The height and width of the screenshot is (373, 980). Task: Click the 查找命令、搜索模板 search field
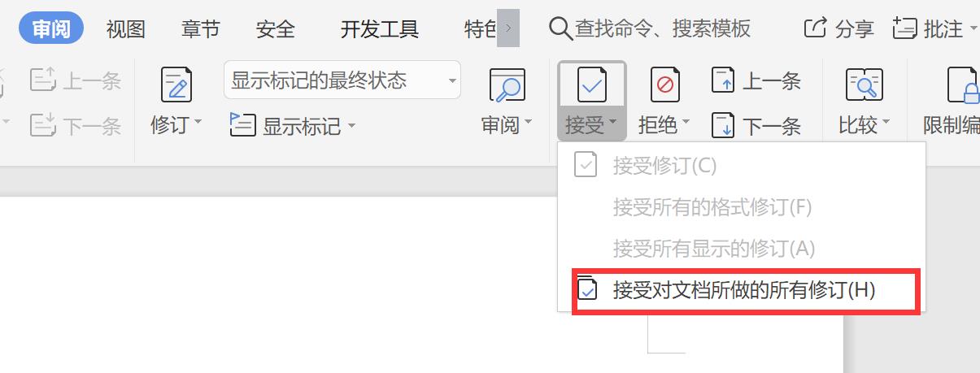[650, 30]
